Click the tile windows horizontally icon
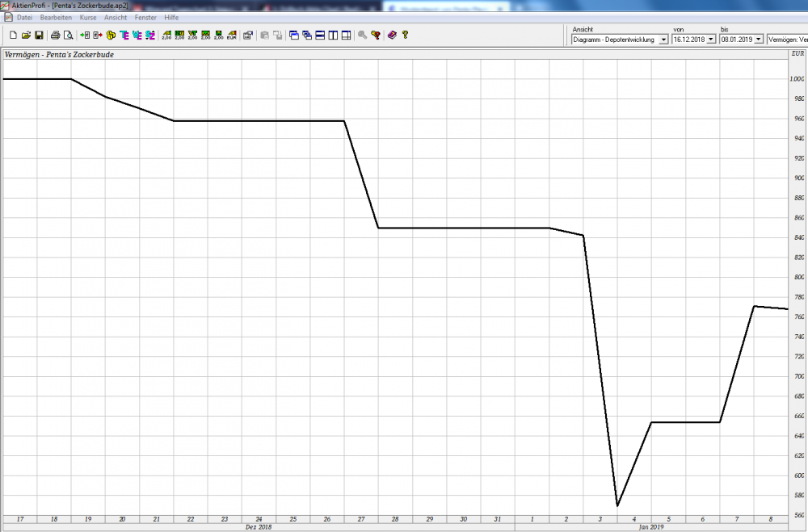The width and height of the screenshot is (808, 532). [x=320, y=35]
